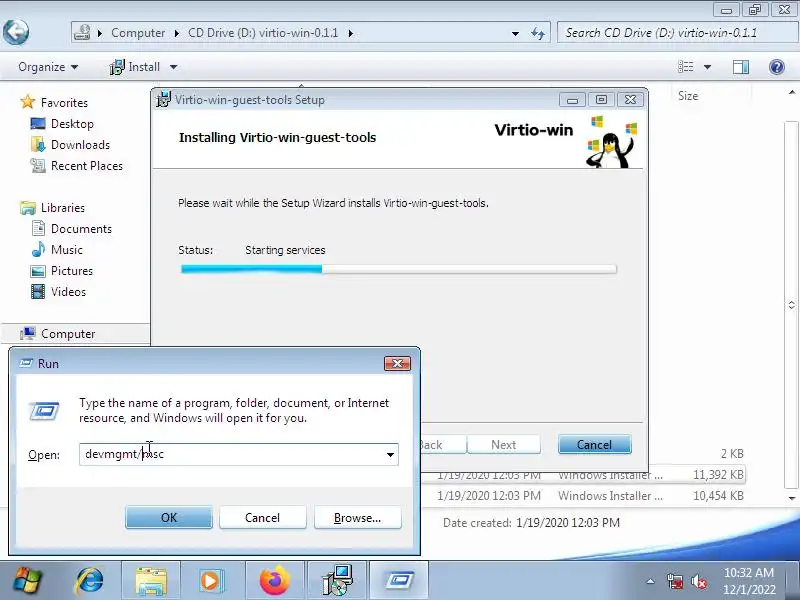The height and width of the screenshot is (600, 800).
Task: Select the Downloads folder icon
Action: pos(38,144)
